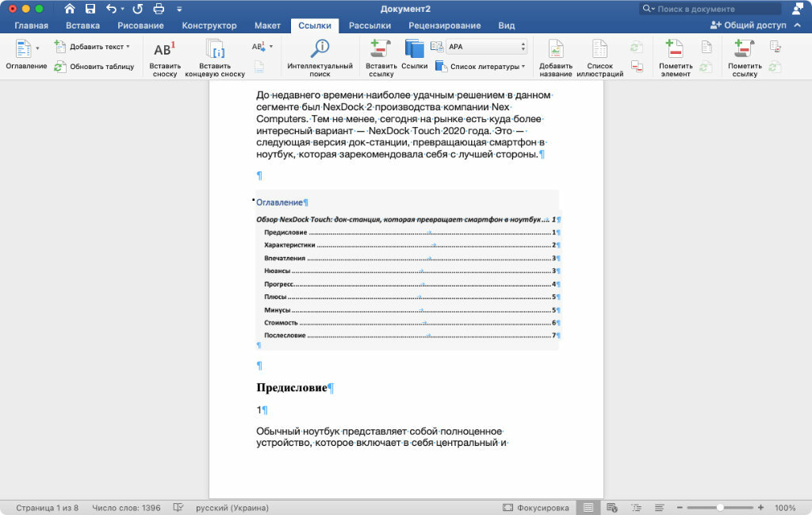The width and height of the screenshot is (812, 515).
Task: Open the Рисование tab
Action: point(140,25)
